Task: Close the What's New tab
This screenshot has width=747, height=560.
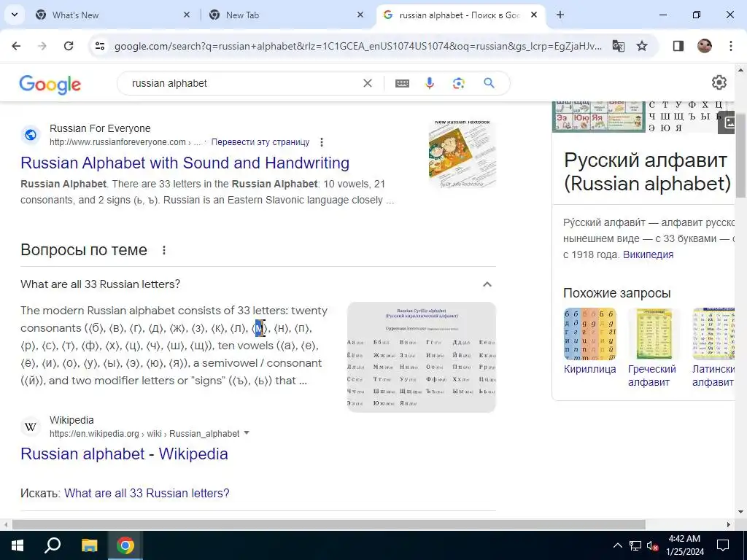Action: click(x=187, y=15)
